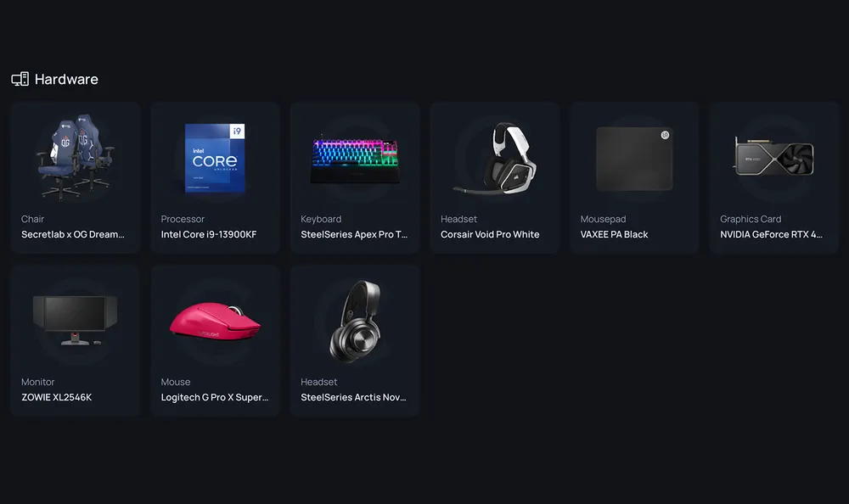The width and height of the screenshot is (849, 504).
Task: Click the Intel Core i9-13900KF title
Action: tap(209, 234)
